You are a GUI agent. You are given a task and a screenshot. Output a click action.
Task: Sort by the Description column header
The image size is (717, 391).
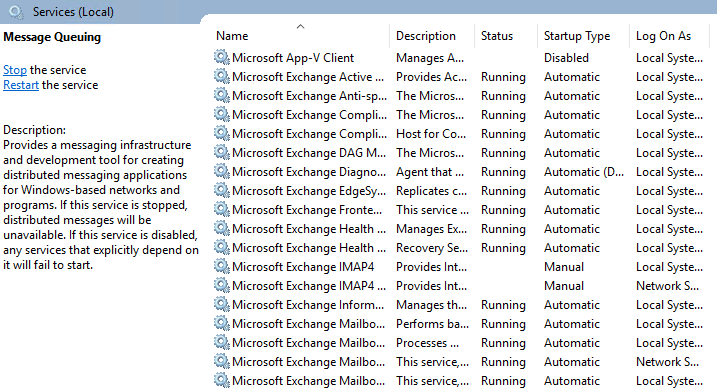coord(426,36)
